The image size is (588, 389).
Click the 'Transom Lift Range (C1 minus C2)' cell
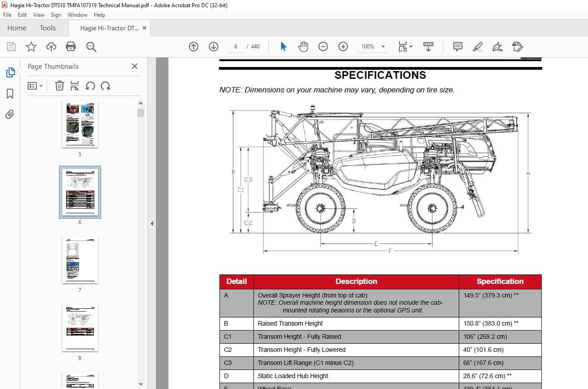pyautogui.click(x=356, y=363)
